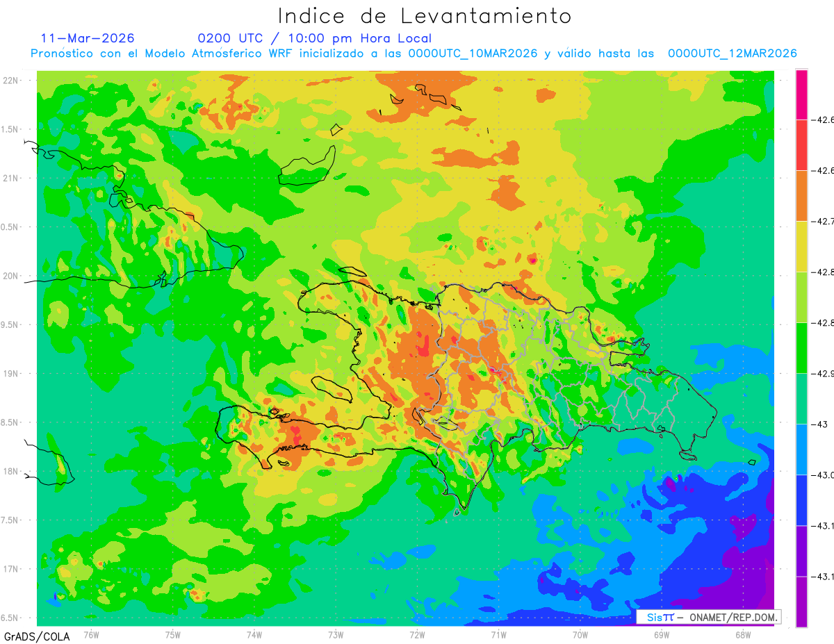Click the '74W' longitude label
The height and width of the screenshot is (644, 834).
click(254, 634)
